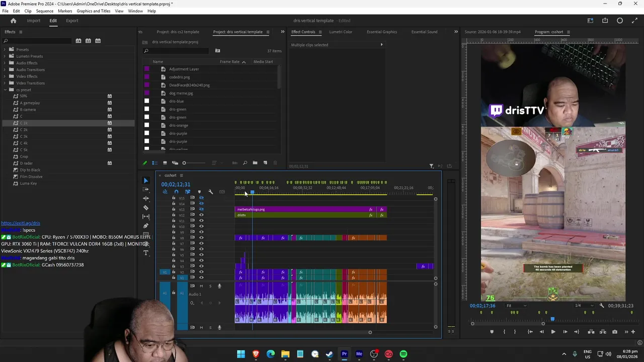Click the Effects panel search field
This screenshot has height=362, width=644.
37,41
